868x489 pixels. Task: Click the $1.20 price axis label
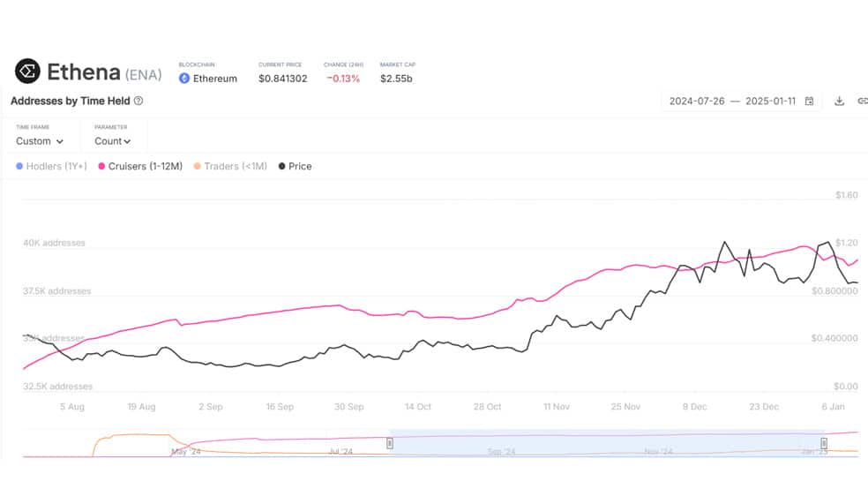click(x=847, y=243)
